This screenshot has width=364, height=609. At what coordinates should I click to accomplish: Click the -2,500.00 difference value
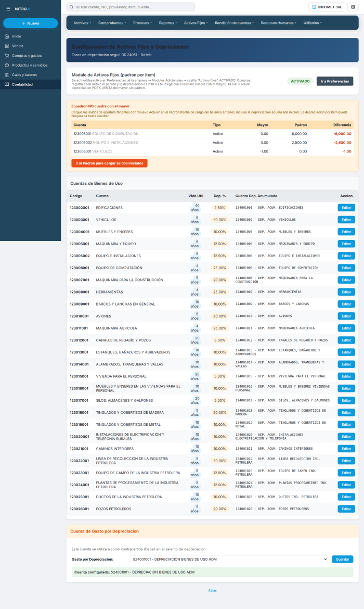tap(342, 143)
